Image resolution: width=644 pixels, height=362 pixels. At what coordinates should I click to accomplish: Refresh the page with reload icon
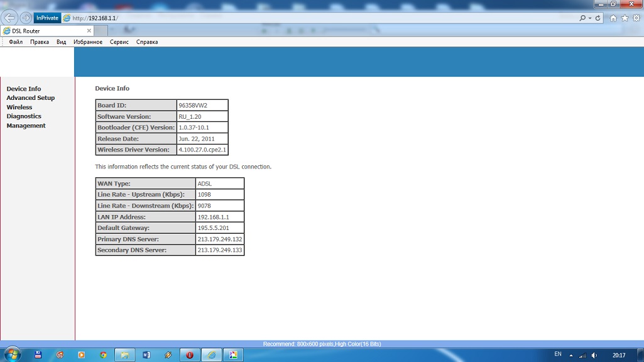(598, 18)
